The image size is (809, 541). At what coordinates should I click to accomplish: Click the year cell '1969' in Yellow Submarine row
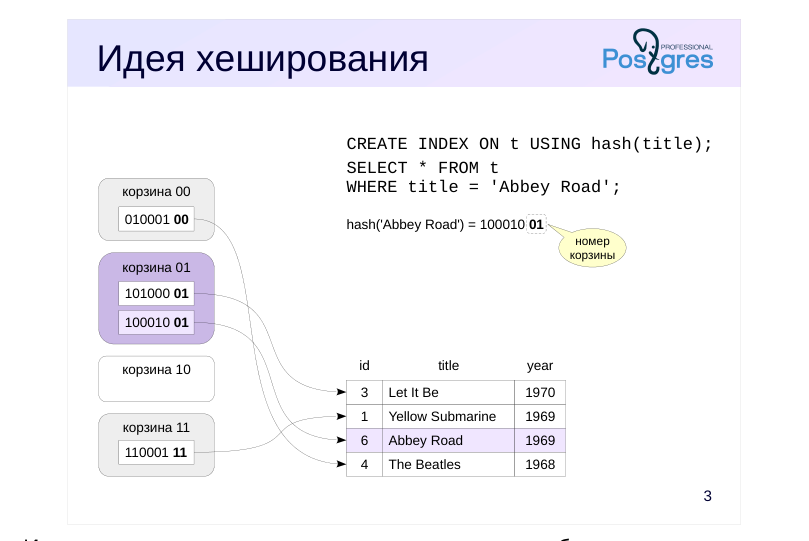(x=540, y=416)
